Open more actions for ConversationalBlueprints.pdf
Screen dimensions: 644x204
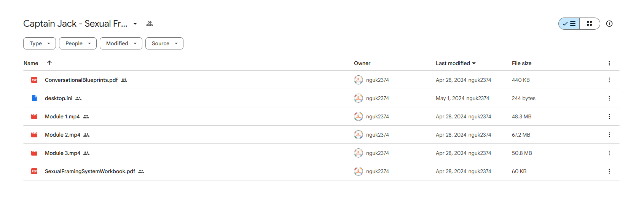pos(609,80)
